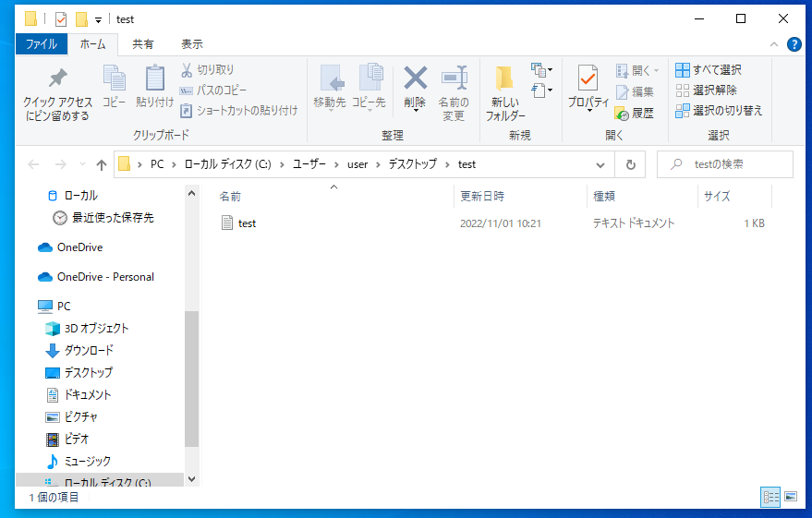Expand the address bar history dropdown
This screenshot has height=518, width=812.
(600, 164)
